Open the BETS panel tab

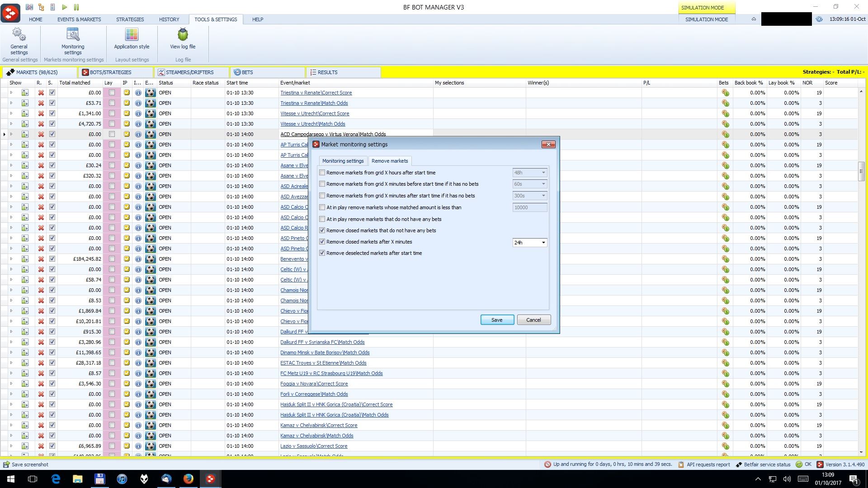[268, 72]
